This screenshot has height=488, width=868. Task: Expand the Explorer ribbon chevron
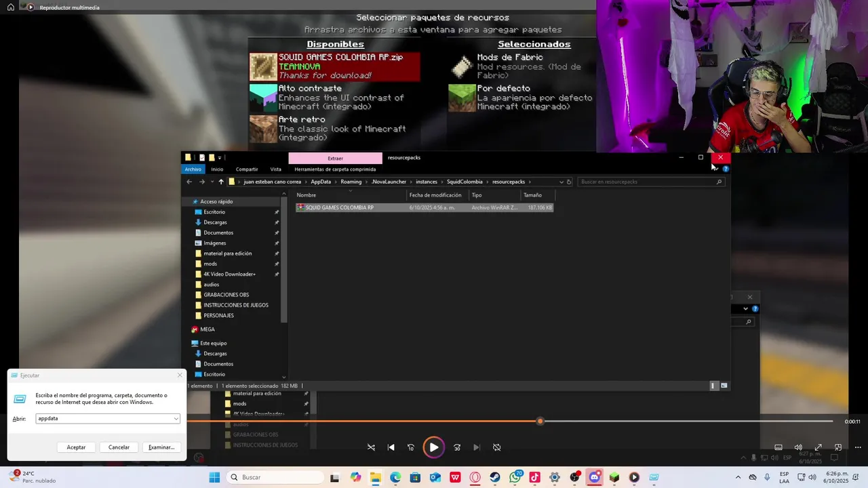716,169
